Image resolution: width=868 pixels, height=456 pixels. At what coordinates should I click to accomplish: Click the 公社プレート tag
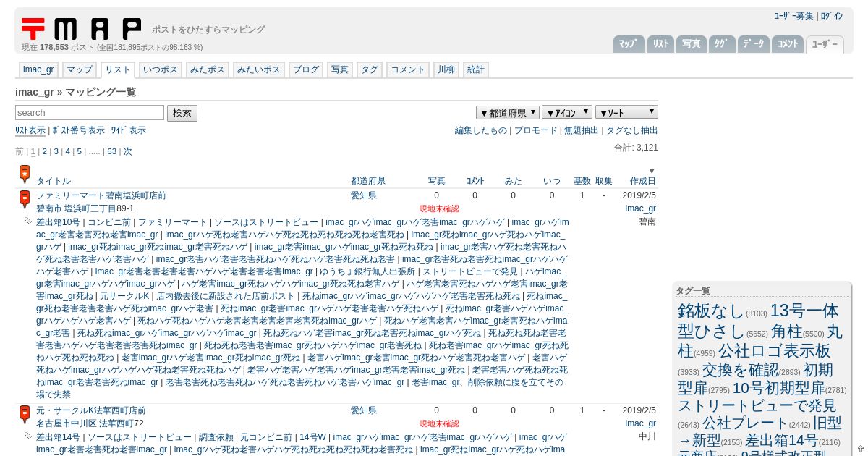click(x=744, y=423)
